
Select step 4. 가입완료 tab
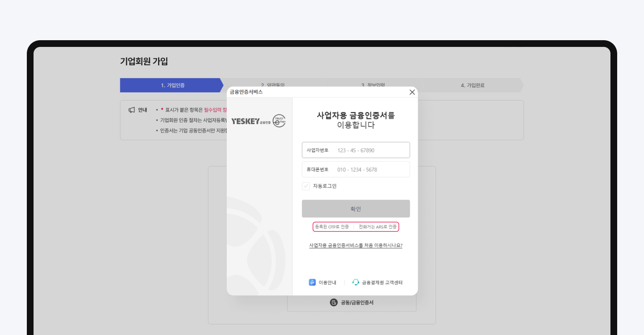tap(473, 85)
